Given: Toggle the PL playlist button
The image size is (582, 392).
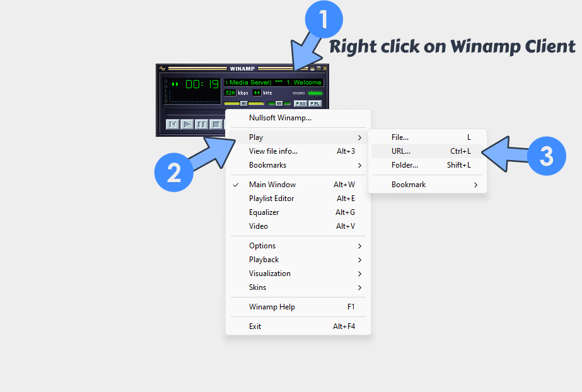Looking at the screenshot, I should (x=316, y=103).
